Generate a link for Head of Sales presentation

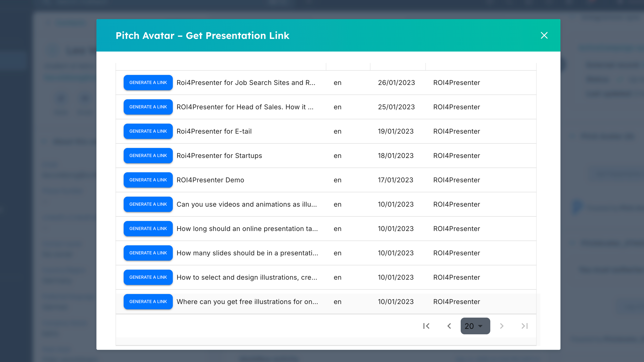(148, 107)
